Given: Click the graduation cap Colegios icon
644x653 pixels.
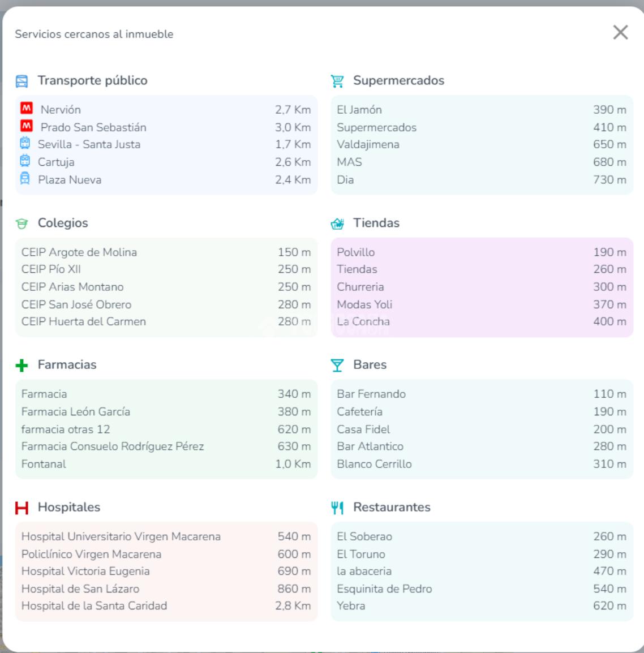Looking at the screenshot, I should 22,224.
